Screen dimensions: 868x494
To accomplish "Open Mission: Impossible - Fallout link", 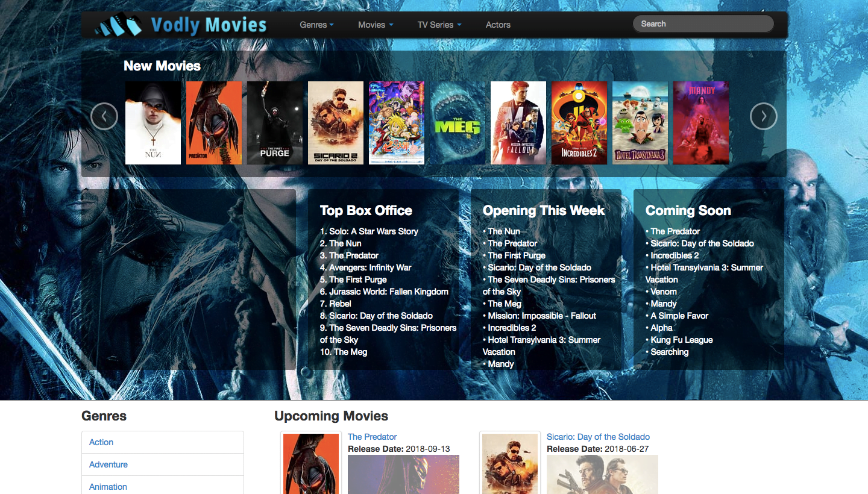I will pyautogui.click(x=542, y=316).
